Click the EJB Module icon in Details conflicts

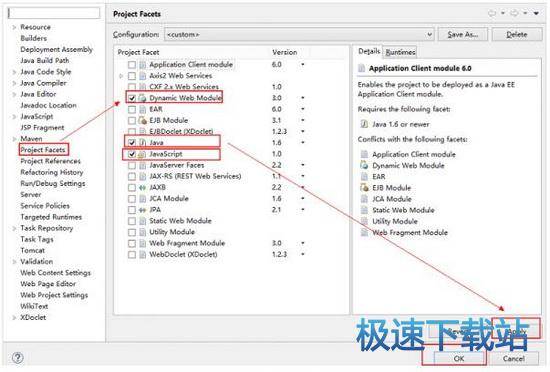tap(364, 188)
